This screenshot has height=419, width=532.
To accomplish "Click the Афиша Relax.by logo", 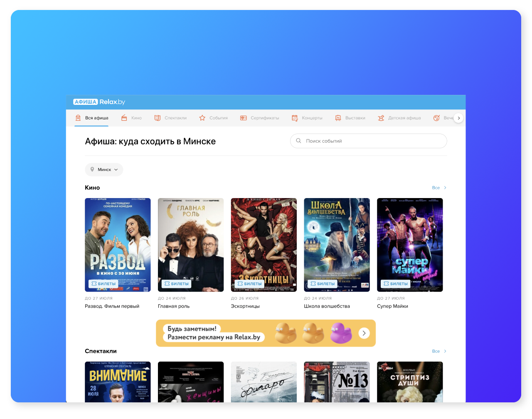I will (99, 102).
